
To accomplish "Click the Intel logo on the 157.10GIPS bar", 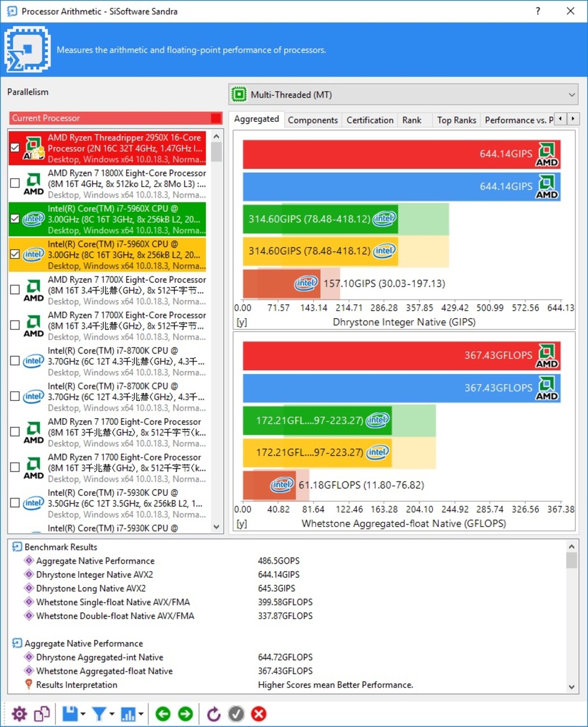I will coord(306,283).
